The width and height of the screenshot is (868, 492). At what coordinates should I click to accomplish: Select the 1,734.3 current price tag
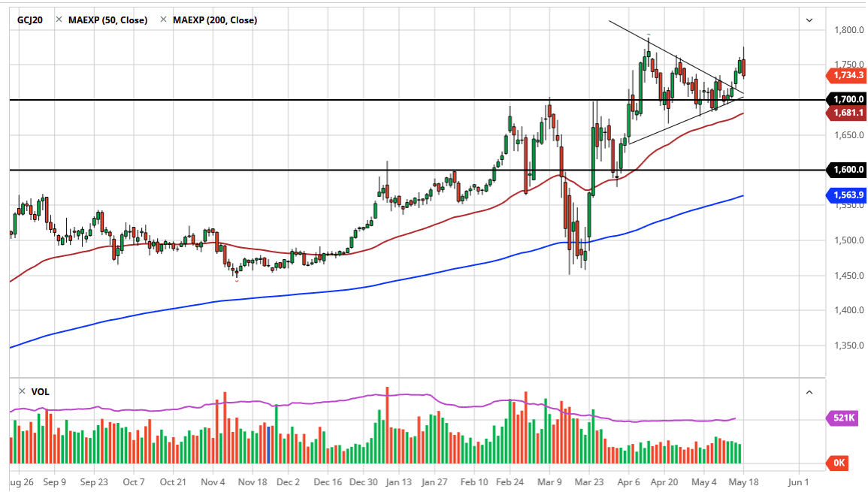845,75
